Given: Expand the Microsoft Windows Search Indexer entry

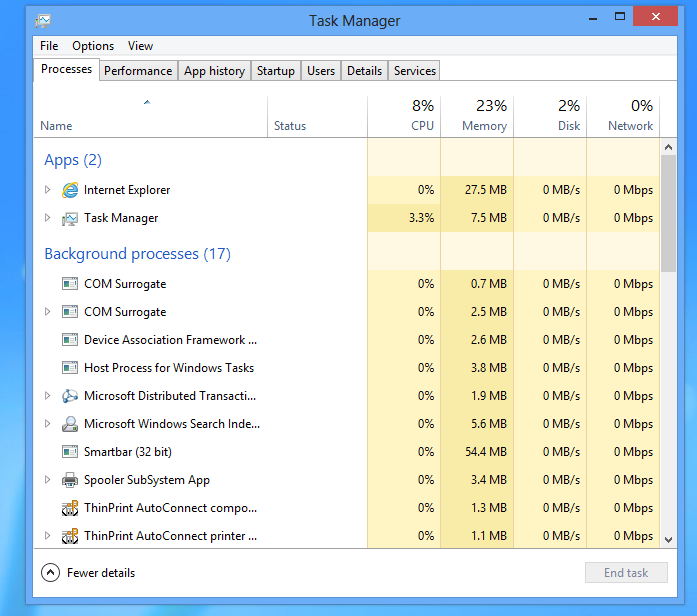Looking at the screenshot, I should 47,424.
